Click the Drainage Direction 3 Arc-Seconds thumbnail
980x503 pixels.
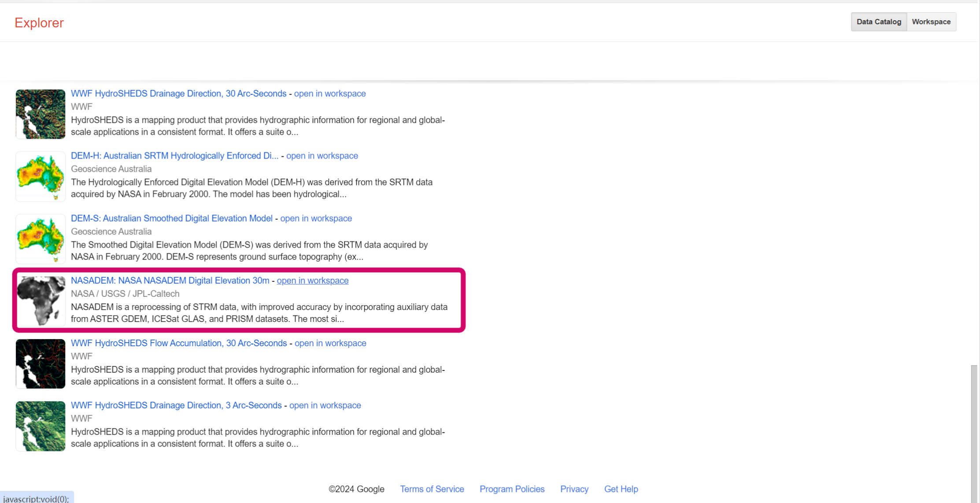pos(41,426)
